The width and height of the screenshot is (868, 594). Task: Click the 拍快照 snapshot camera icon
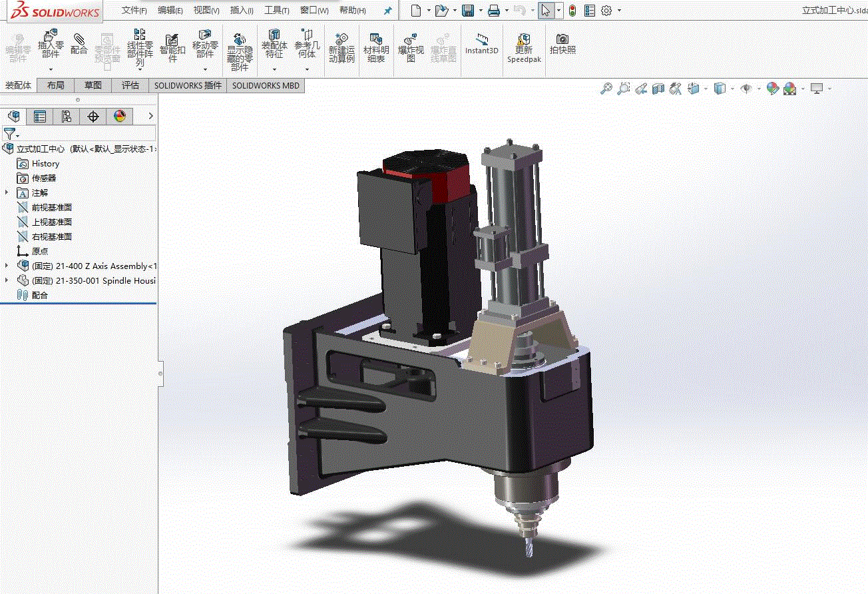(562, 44)
